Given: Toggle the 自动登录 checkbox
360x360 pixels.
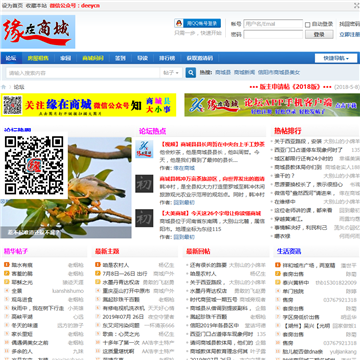Looking at the screenshot, I should point(308,24).
